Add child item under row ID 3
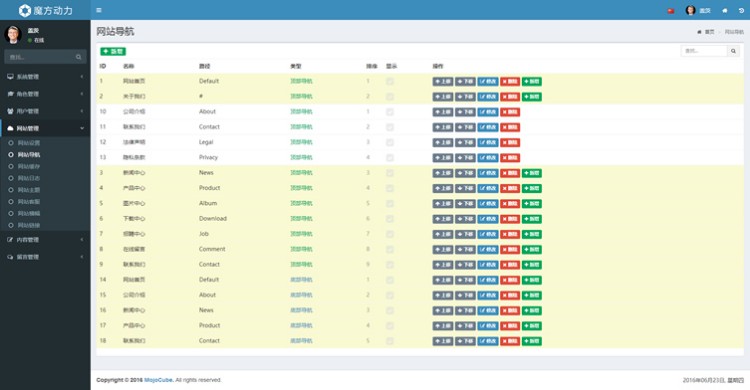 (x=532, y=173)
